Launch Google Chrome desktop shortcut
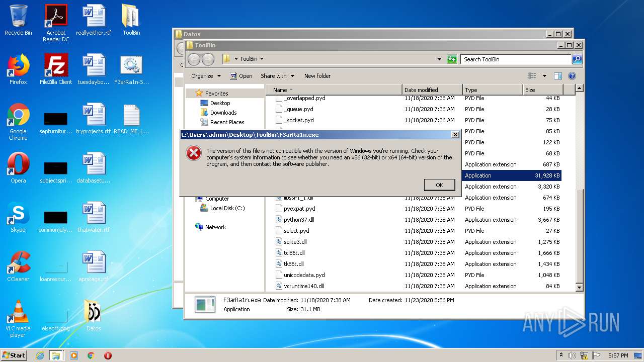The width and height of the screenshot is (644, 362). (x=18, y=122)
